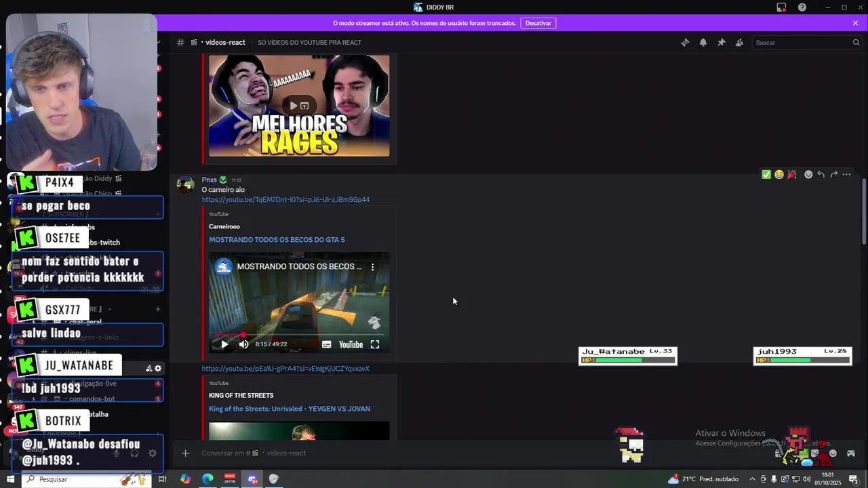Image resolution: width=868 pixels, height=488 pixels.
Task: Dismiss the purple streamer mode banner
Action: [x=856, y=23]
